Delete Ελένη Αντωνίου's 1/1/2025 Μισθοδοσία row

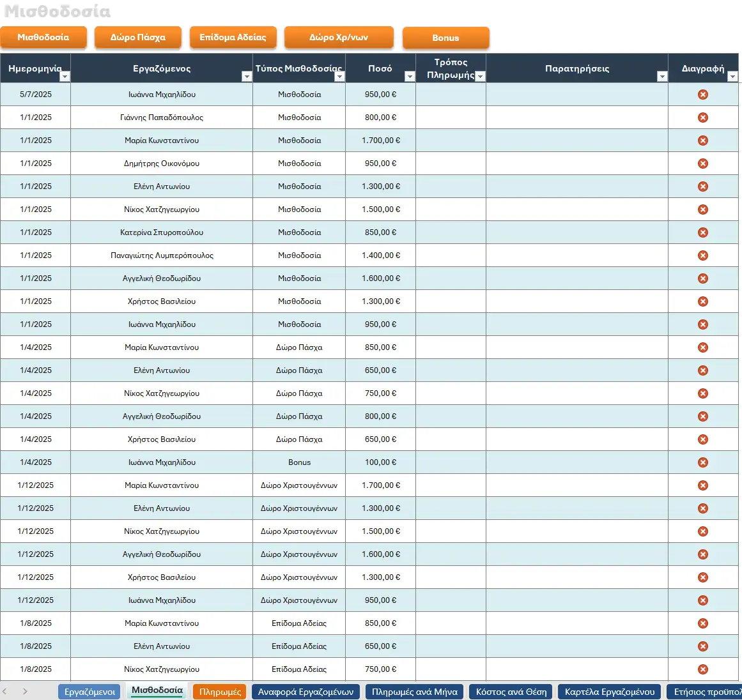coord(703,186)
